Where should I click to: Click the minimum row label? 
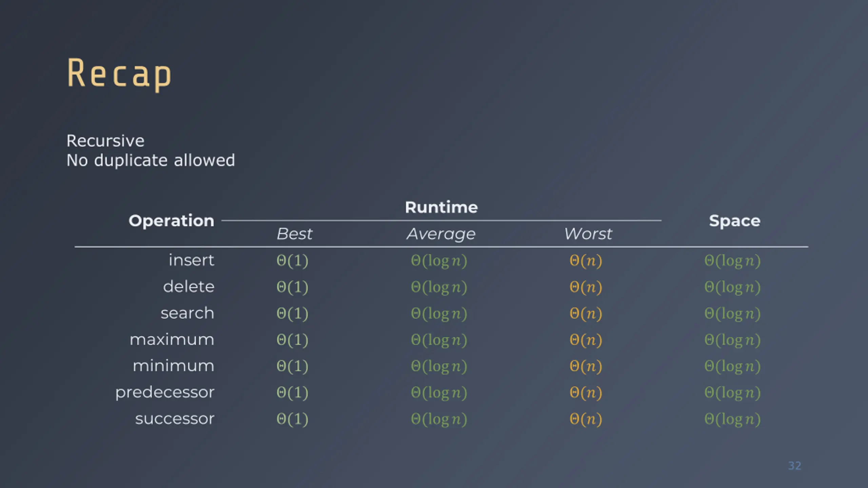click(173, 366)
